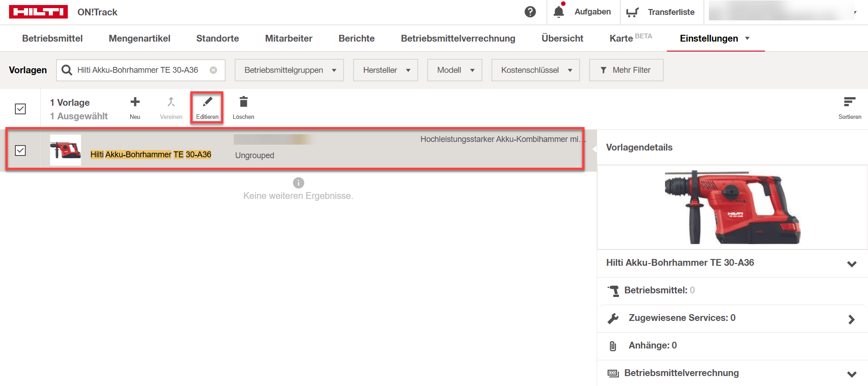This screenshot has height=386, width=868.
Task: Click the Betriebsmittel drill icon in details
Action: (x=613, y=291)
